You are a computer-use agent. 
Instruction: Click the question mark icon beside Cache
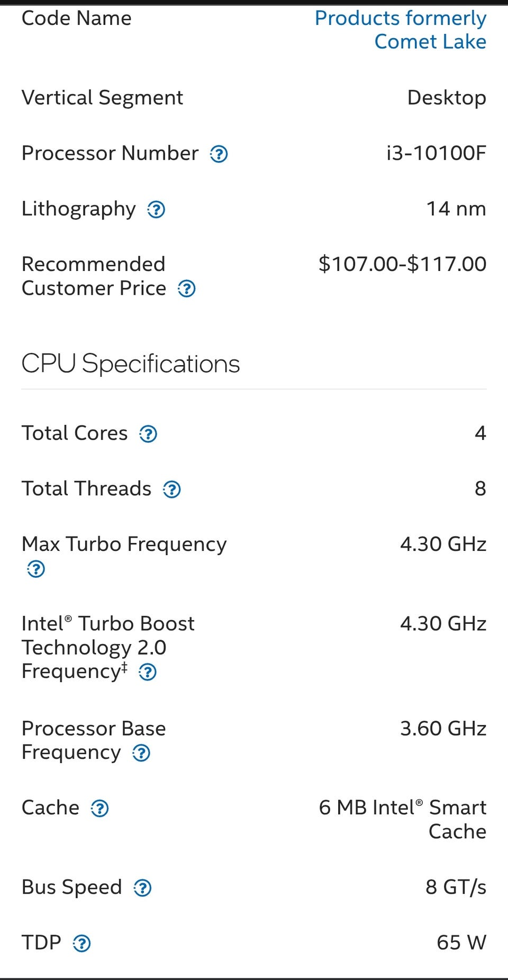(x=100, y=809)
